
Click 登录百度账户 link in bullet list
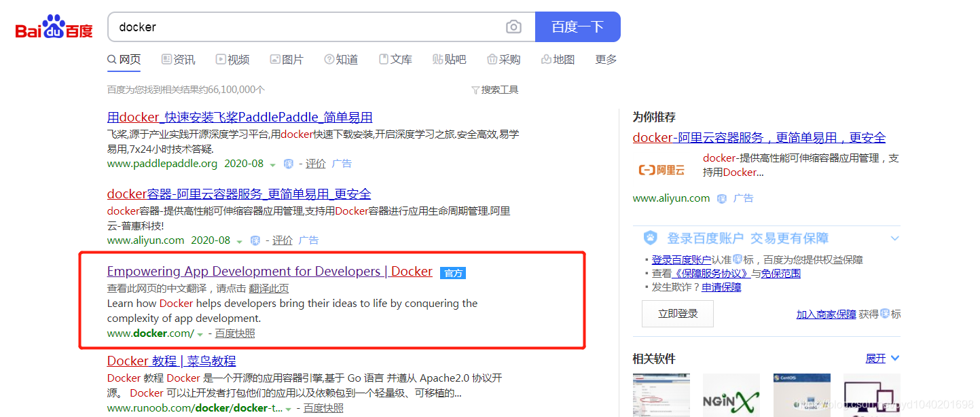[x=681, y=259]
